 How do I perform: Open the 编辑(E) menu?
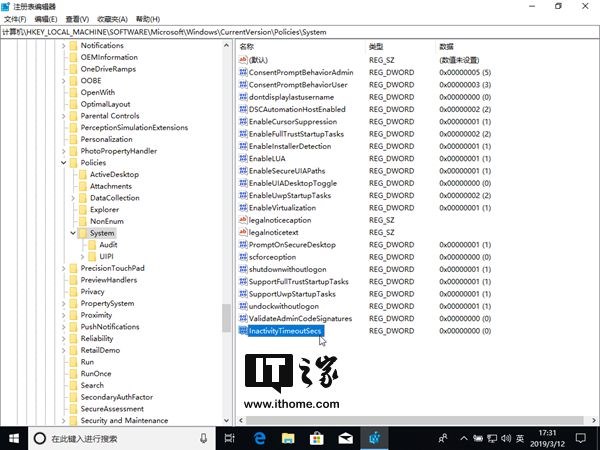click(x=46, y=19)
